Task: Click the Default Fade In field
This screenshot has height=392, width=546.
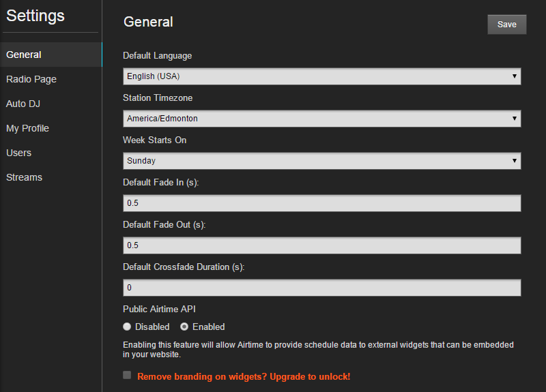Action: [x=321, y=203]
